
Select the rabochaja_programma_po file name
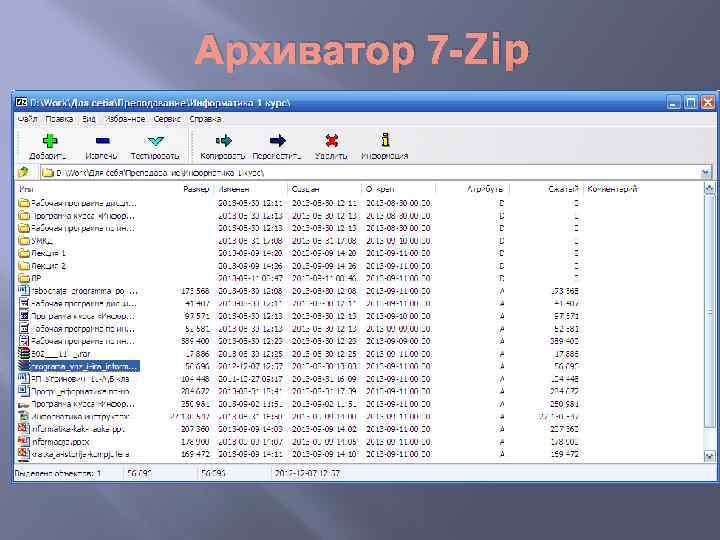point(83,291)
